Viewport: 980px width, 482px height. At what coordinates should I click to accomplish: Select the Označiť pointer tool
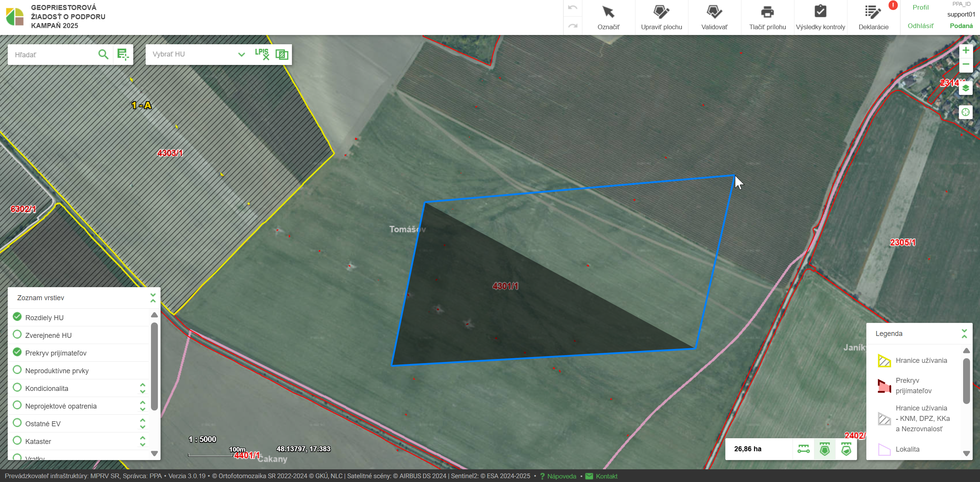point(608,17)
